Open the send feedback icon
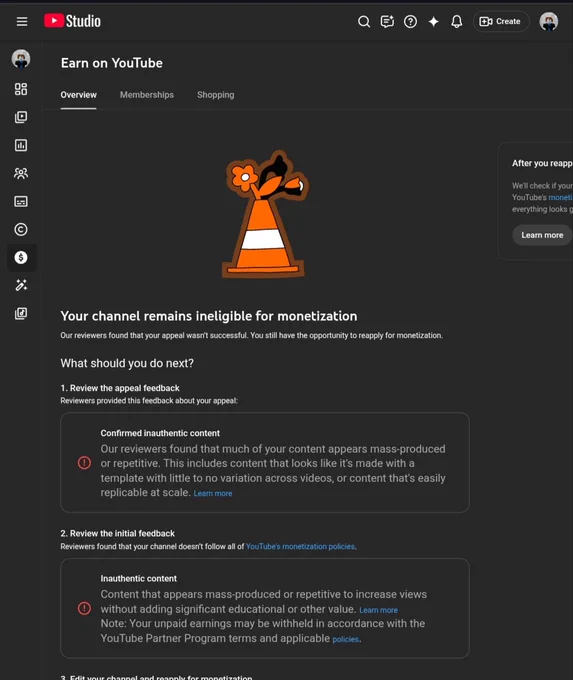The width and height of the screenshot is (573, 680). click(x=387, y=21)
